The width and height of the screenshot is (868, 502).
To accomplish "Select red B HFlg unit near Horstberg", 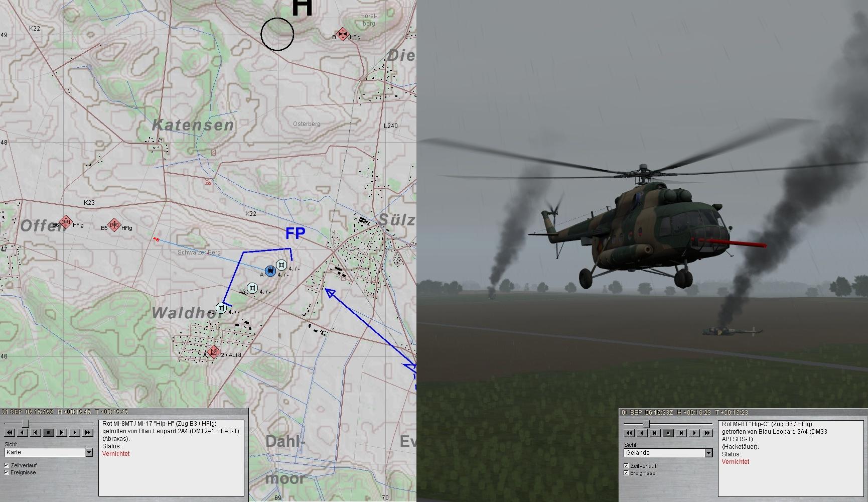I will click(342, 34).
